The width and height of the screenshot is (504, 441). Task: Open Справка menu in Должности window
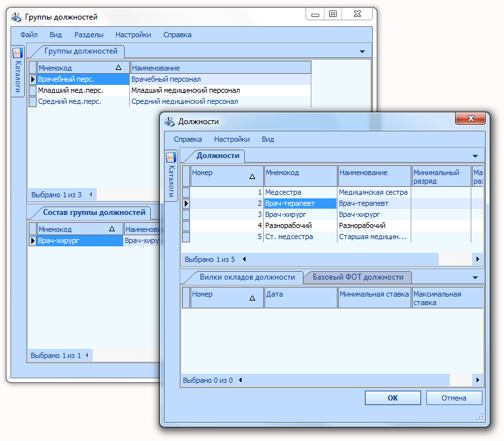coord(188,139)
